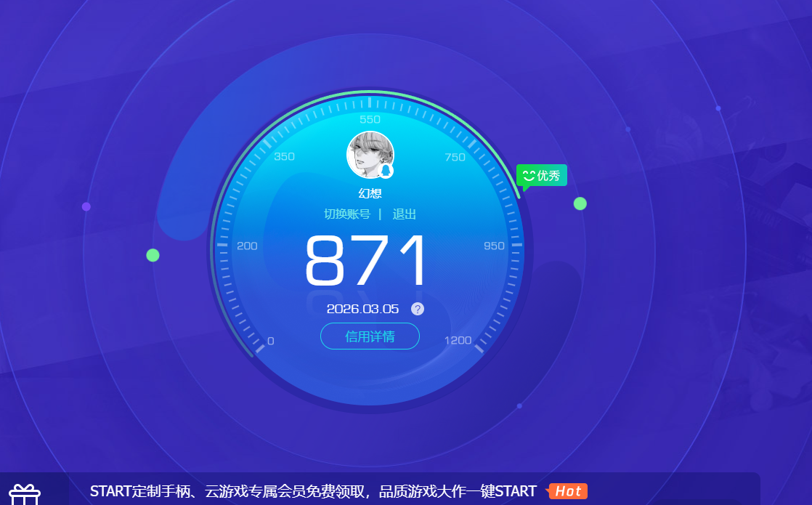This screenshot has height=505, width=812.
Task: Click the 1200 mark on gauge
Action: (458, 340)
